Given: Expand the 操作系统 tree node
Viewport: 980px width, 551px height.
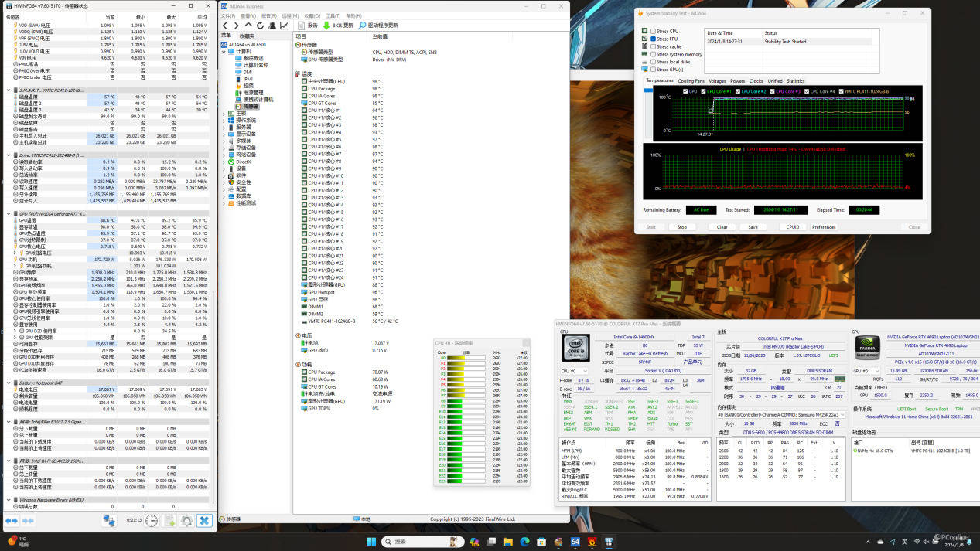Looking at the screenshot, I should coord(224,121).
